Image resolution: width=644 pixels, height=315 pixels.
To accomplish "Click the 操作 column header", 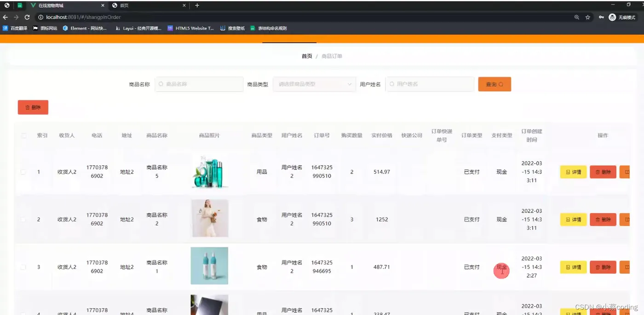I will [603, 135].
